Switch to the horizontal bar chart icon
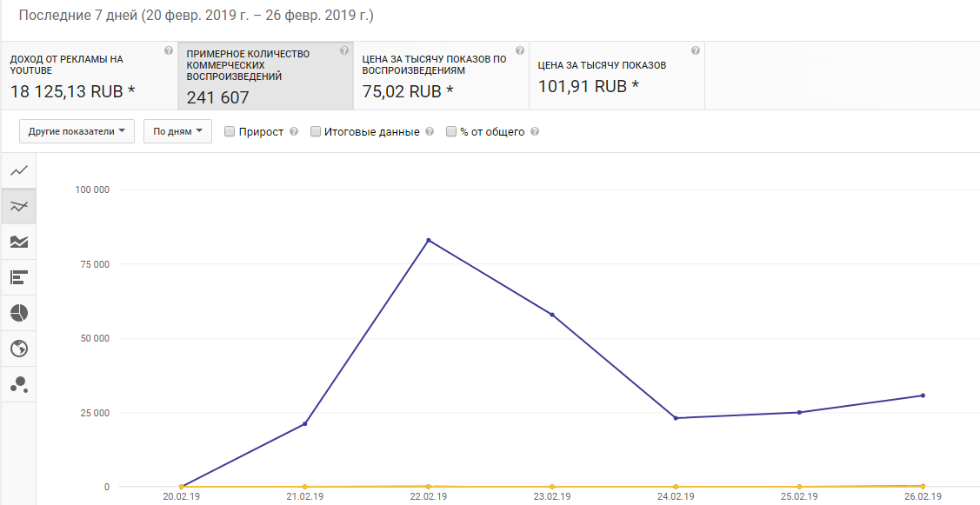The height and width of the screenshot is (505, 980). 19,277
